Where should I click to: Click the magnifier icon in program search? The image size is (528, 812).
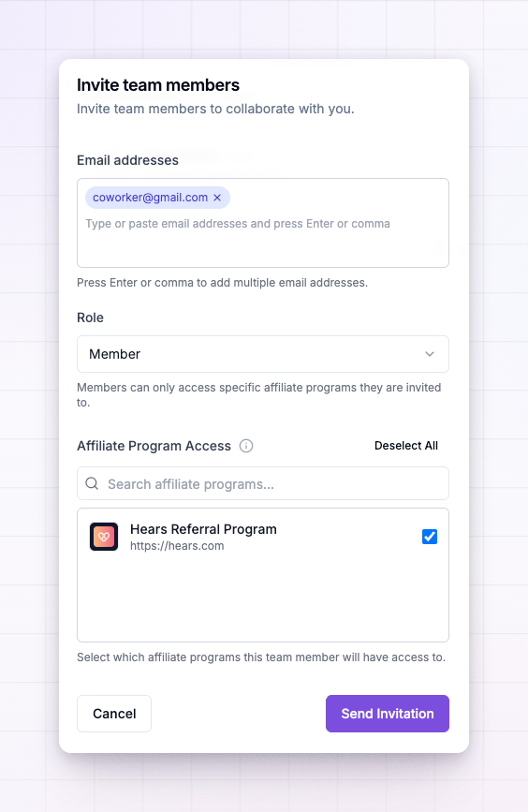92,483
